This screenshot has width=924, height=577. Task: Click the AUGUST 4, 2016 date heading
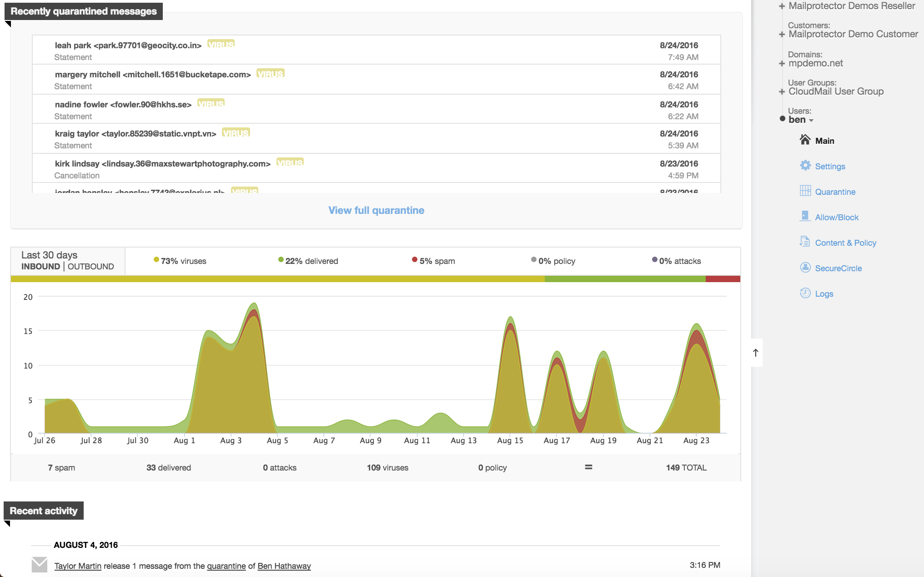point(85,545)
